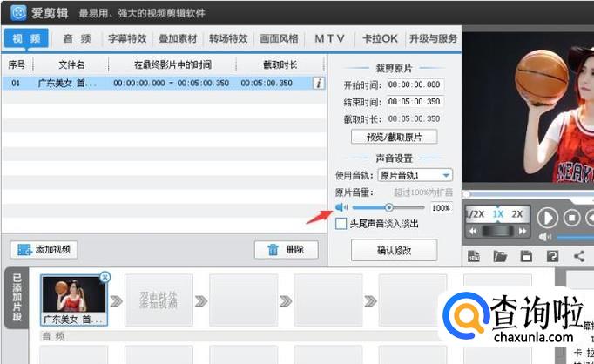This screenshot has width=594, height=364.
Task: Click 双击此处添加视频 empty slot
Action: [x=159, y=300]
